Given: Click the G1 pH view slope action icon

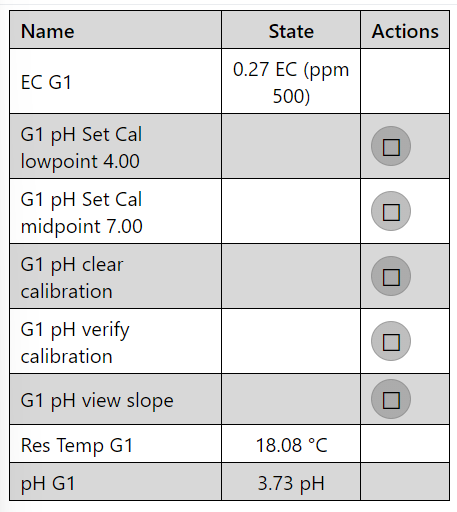Looking at the screenshot, I should [x=391, y=399].
